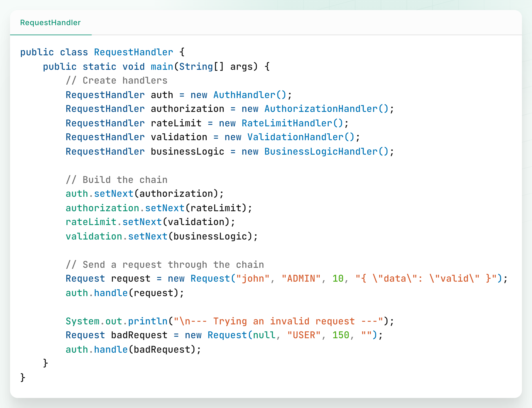532x408 pixels.
Task: Select the RequestHandler tab
Action: click(50, 23)
